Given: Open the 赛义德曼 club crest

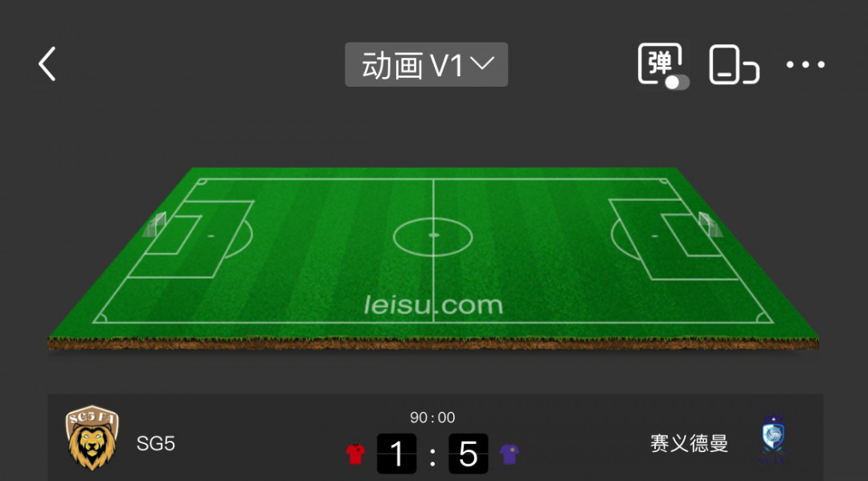Looking at the screenshot, I should tap(773, 439).
